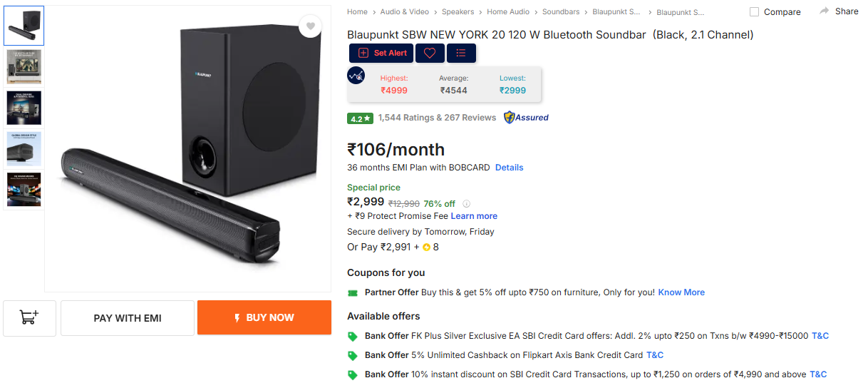Open T&C for Axis Bank cashback offer
Viewport: 868px width, 383px height.
pos(654,355)
